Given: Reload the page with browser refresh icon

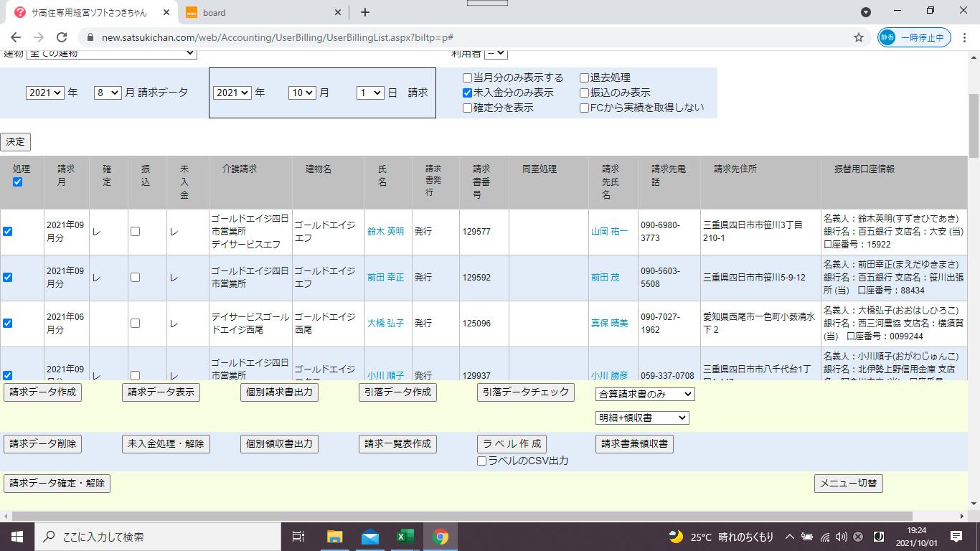Looking at the screenshot, I should pyautogui.click(x=62, y=37).
